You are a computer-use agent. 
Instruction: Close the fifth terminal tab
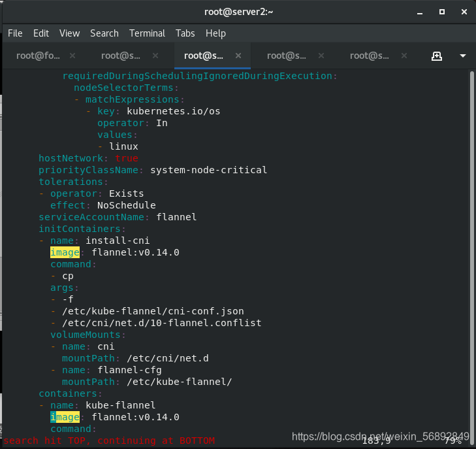tap(404, 56)
